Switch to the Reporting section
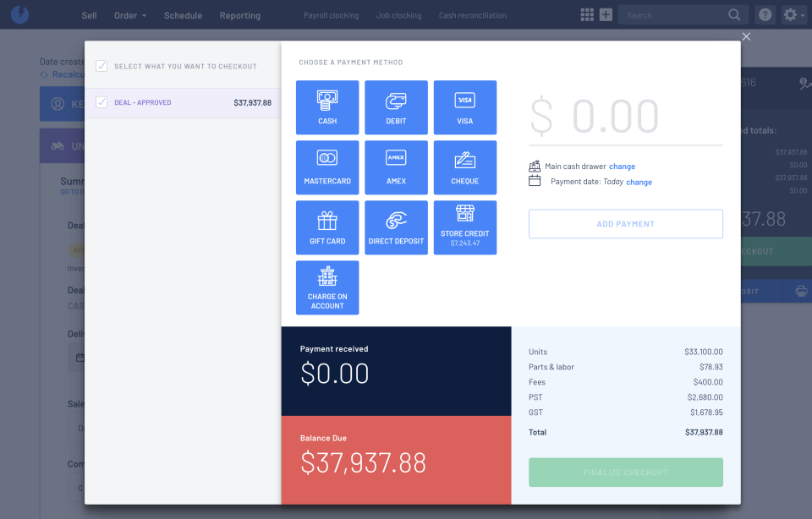The image size is (812, 519). point(239,14)
